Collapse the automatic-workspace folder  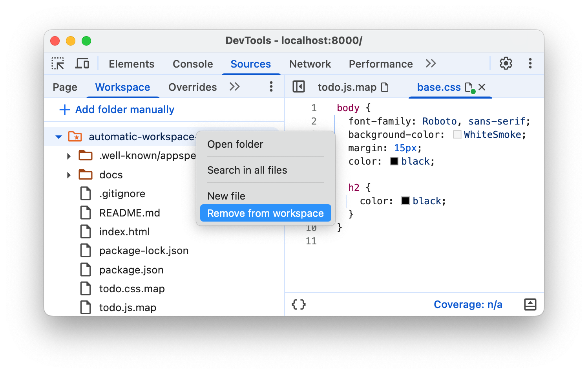coord(58,137)
